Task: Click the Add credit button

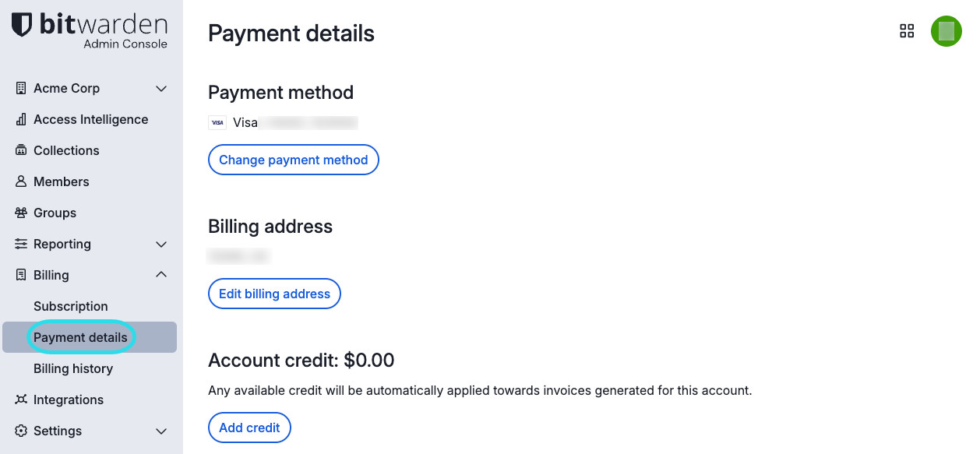Action: (x=249, y=427)
